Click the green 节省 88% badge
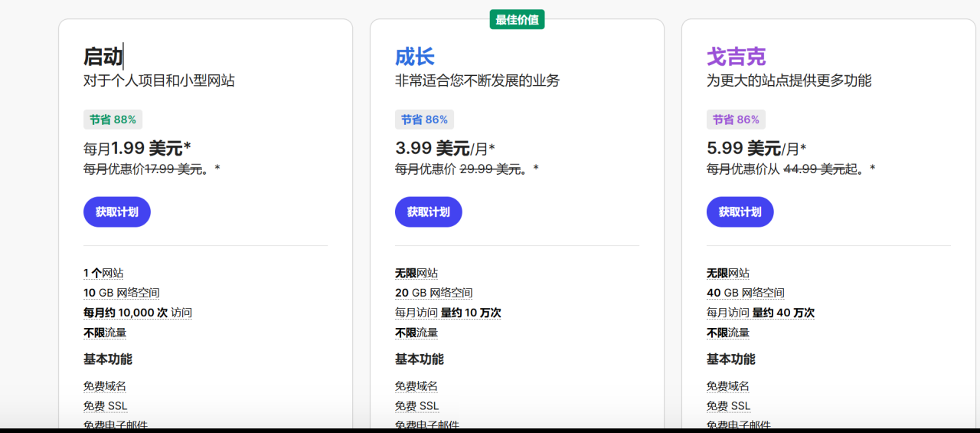 click(113, 120)
